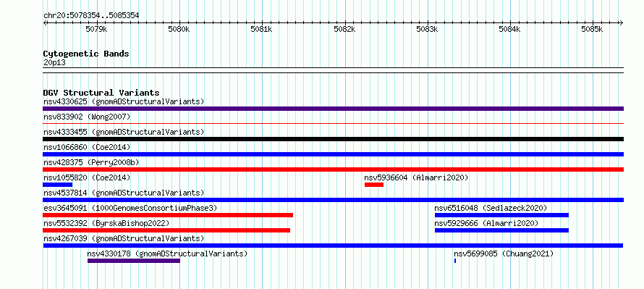The height and width of the screenshot is (289, 644).
Task: Click the red nsv428375 Perry2008b bar
Action: pos(333,169)
